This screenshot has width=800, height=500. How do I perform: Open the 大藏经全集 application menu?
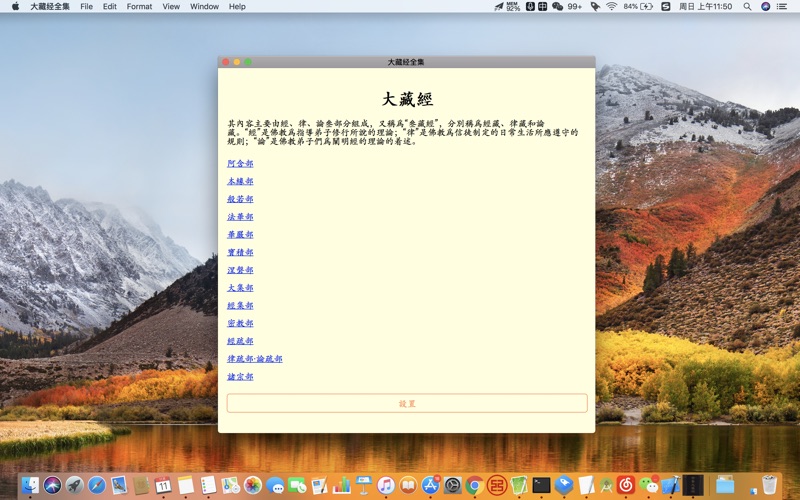click(x=49, y=7)
